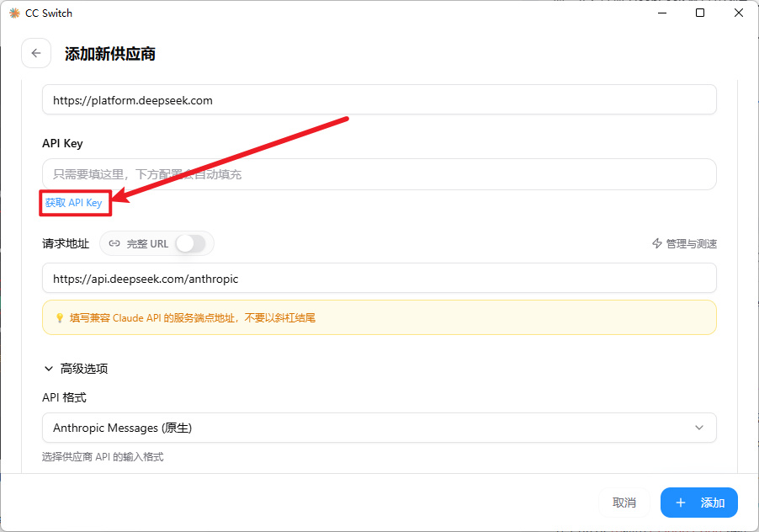Click the platform.deepseek.com website field
This screenshot has height=532, width=759.
[x=379, y=99]
